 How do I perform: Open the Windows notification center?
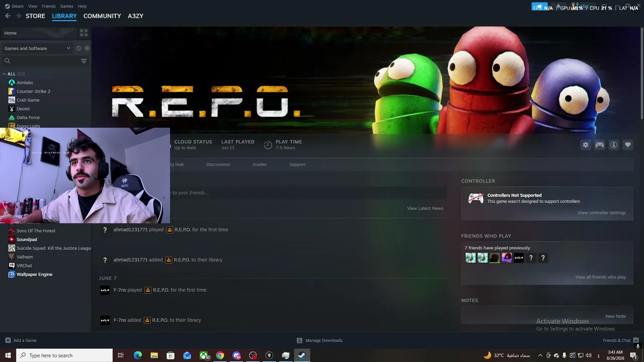(x=633, y=355)
